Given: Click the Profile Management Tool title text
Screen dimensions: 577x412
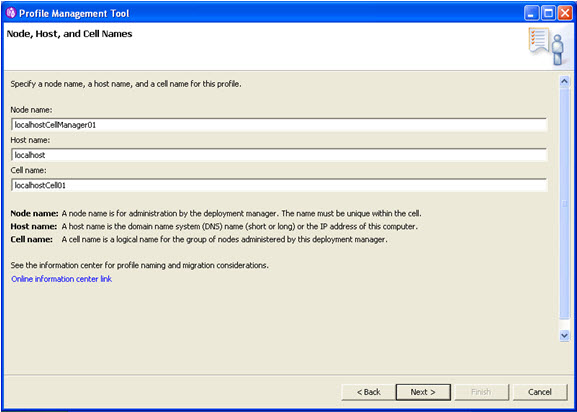Looking at the screenshot, I should coord(74,14).
